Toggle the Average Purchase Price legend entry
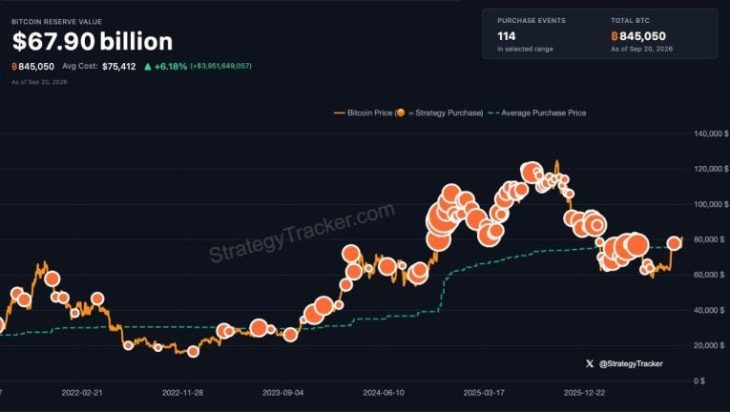Image resolution: width=730 pixels, height=412 pixels. point(537,113)
